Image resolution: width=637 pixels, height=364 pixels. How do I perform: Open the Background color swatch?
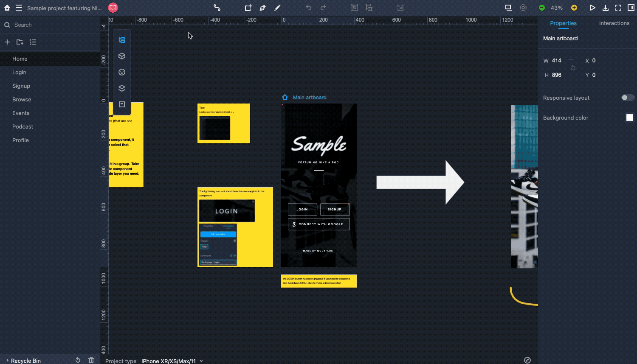pyautogui.click(x=630, y=118)
